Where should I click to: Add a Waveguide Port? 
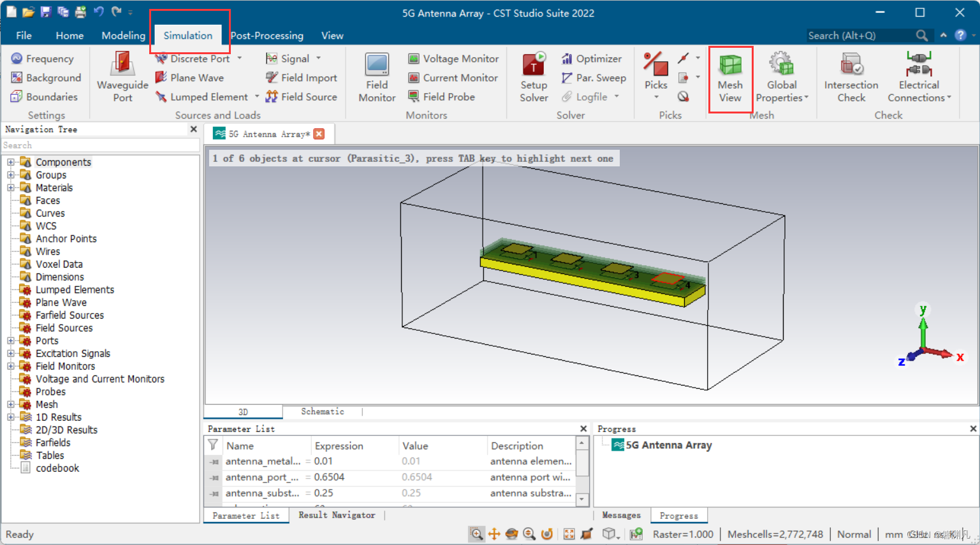click(x=122, y=76)
